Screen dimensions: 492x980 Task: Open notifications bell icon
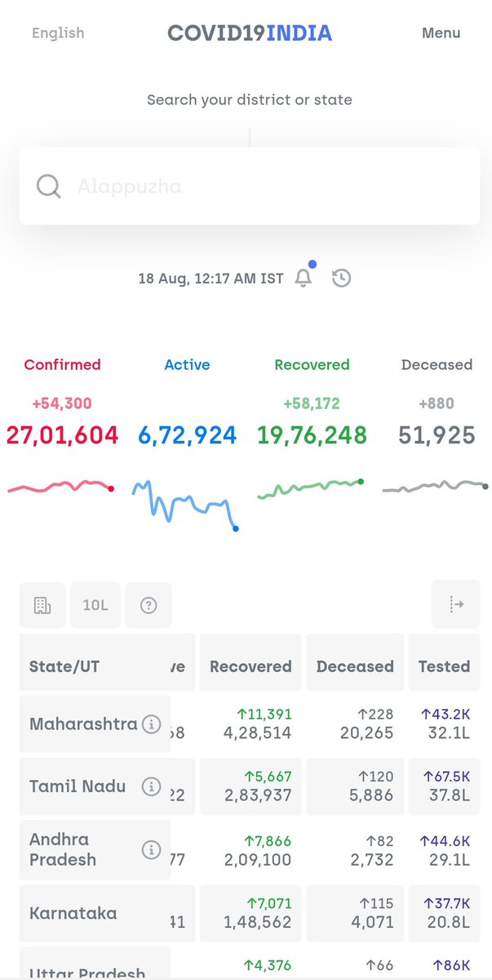tap(304, 278)
